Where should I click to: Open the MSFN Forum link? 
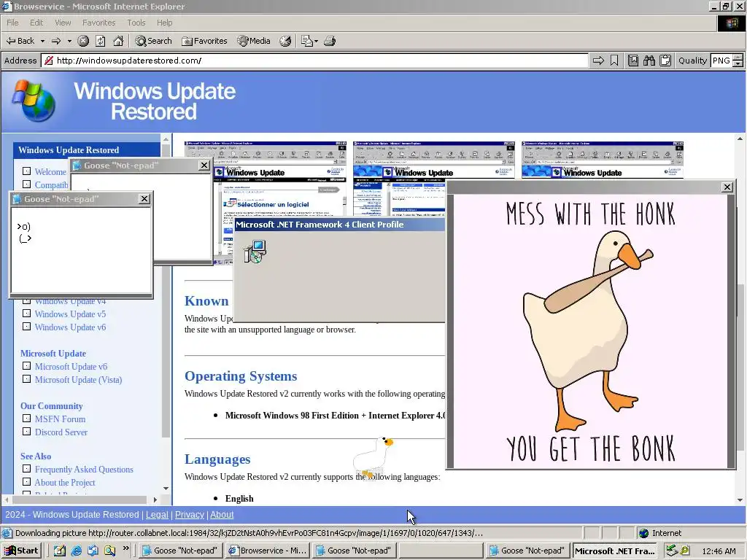(60, 419)
